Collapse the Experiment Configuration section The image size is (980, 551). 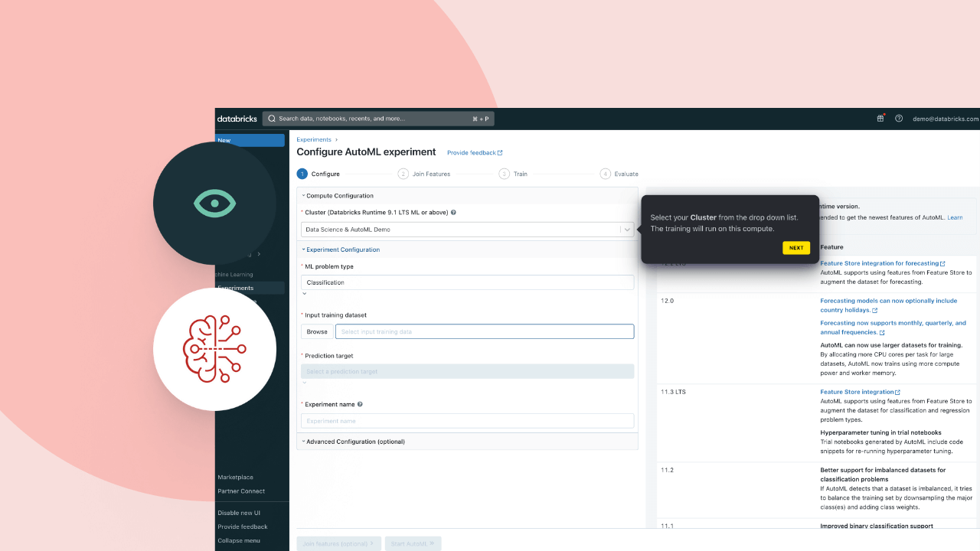[342, 249]
